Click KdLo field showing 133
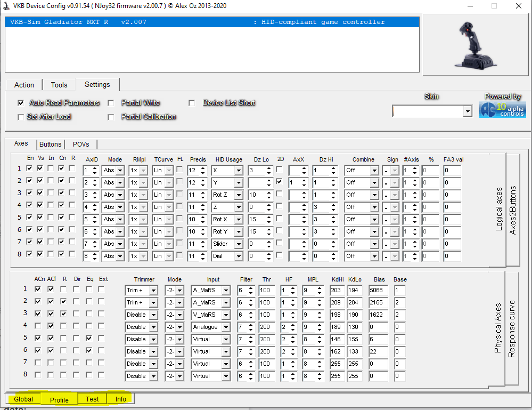This screenshot has height=410, width=532. tap(355, 351)
